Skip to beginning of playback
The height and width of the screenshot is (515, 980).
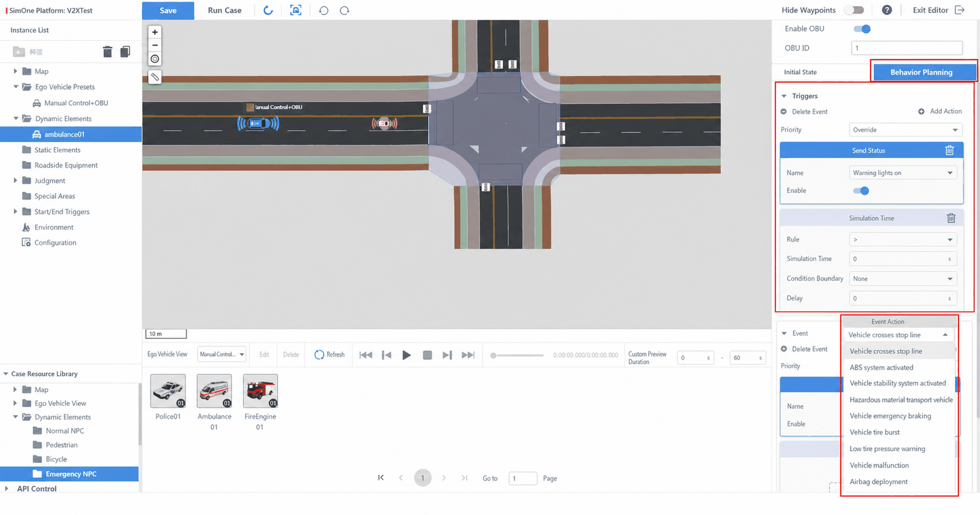coord(365,355)
